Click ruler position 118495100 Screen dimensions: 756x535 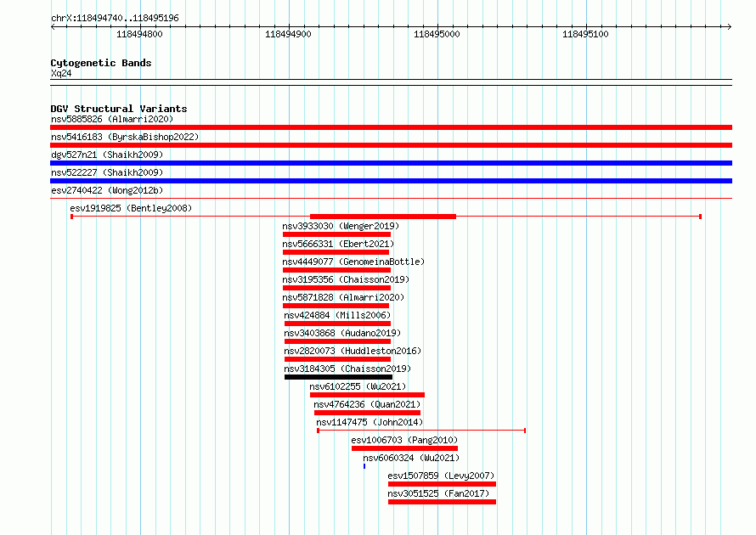pos(585,34)
